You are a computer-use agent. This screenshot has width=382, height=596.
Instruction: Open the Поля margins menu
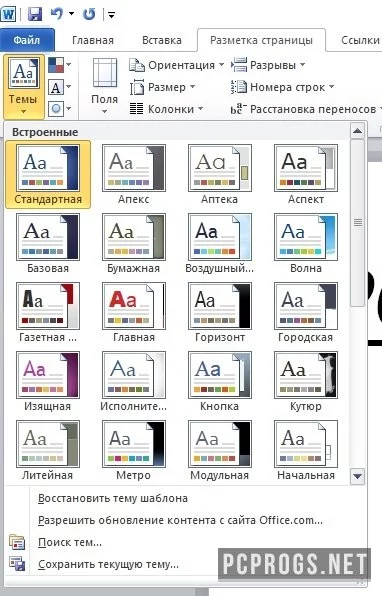point(105,87)
